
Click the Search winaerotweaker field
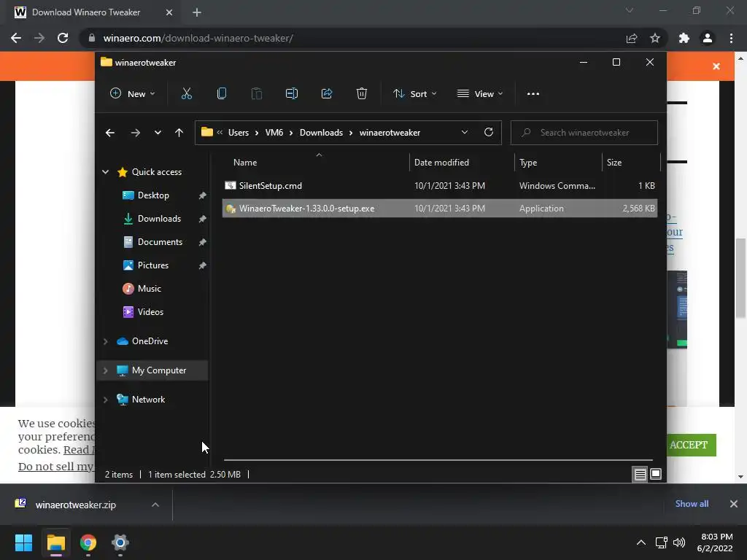coord(584,133)
